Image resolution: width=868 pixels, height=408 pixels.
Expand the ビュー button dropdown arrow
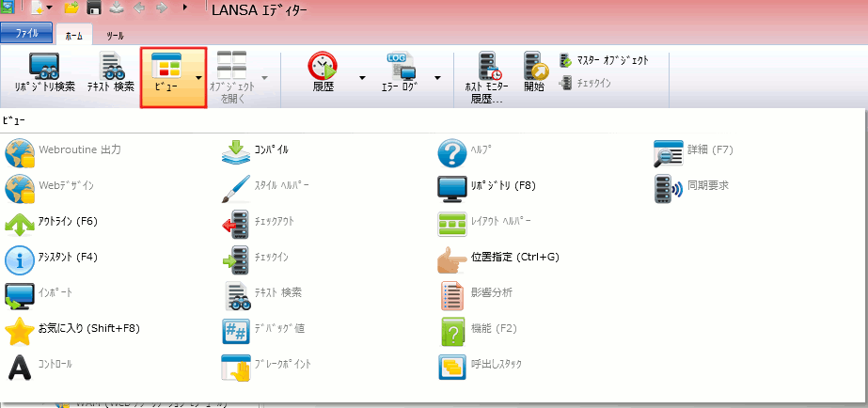198,78
